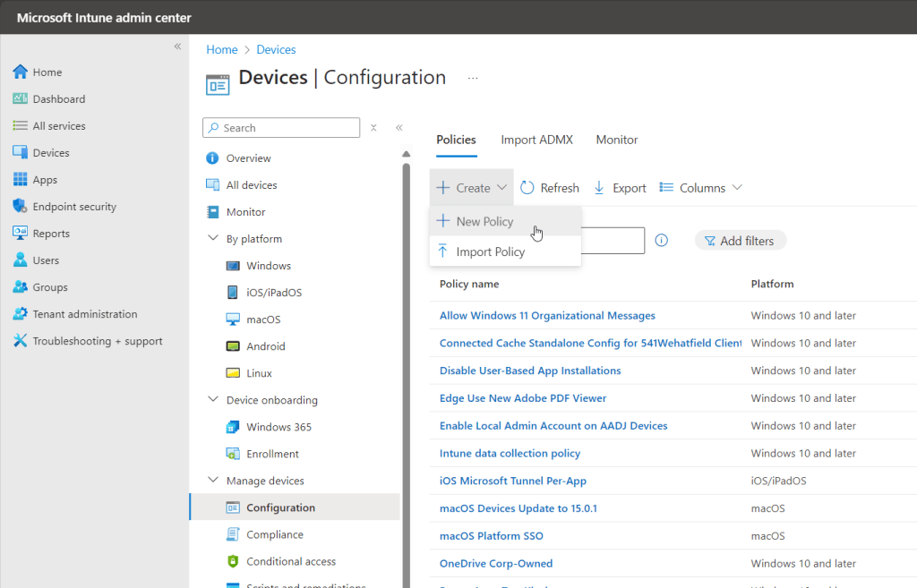Click the Refresh toolbar icon
The image size is (917, 588).
pos(527,188)
